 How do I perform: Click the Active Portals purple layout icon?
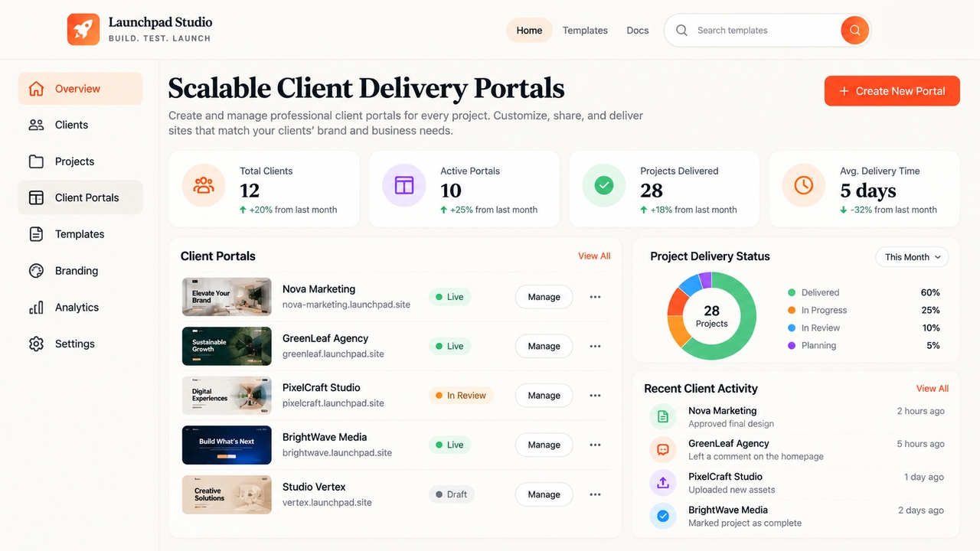(x=403, y=185)
